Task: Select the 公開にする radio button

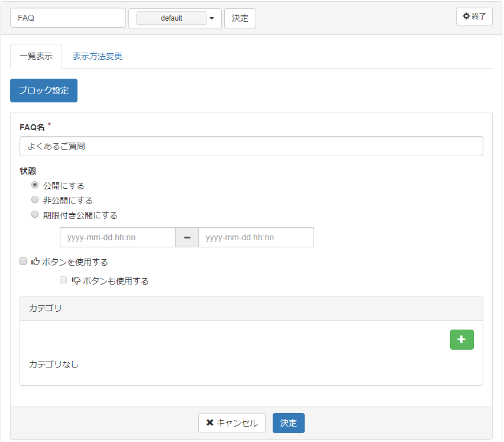Action: tap(35, 185)
